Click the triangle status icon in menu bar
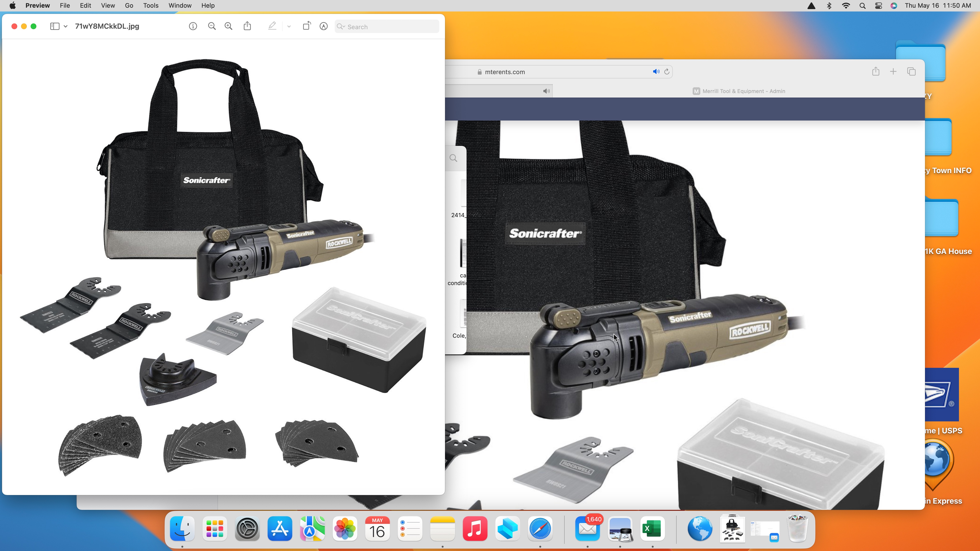The width and height of the screenshot is (980, 551). [811, 6]
